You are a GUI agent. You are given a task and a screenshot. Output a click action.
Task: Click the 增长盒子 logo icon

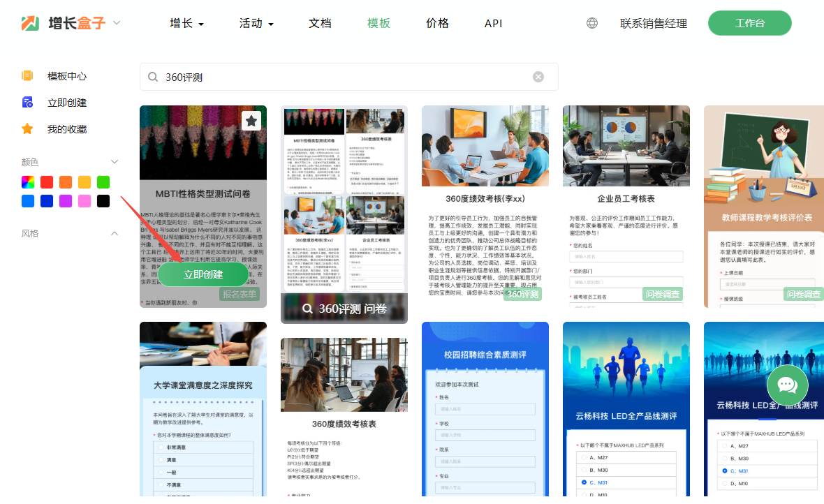click(30, 23)
